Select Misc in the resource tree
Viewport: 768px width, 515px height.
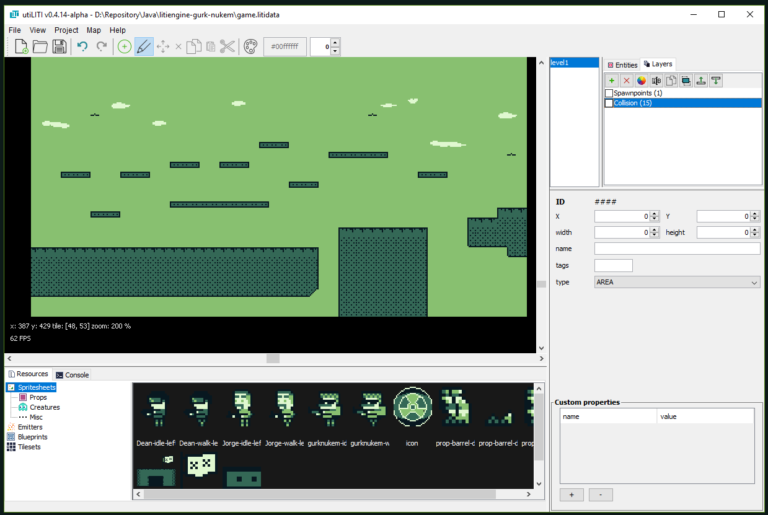click(36, 417)
